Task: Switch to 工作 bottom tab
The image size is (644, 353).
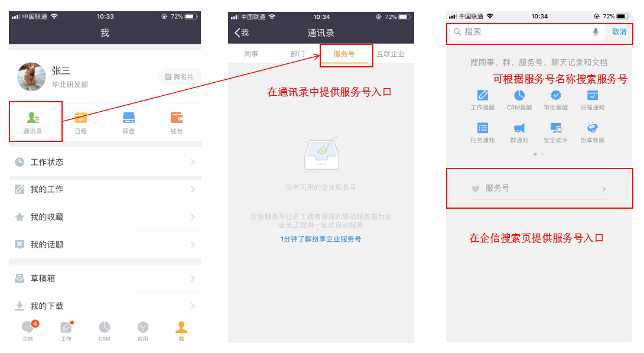Action: [x=67, y=331]
